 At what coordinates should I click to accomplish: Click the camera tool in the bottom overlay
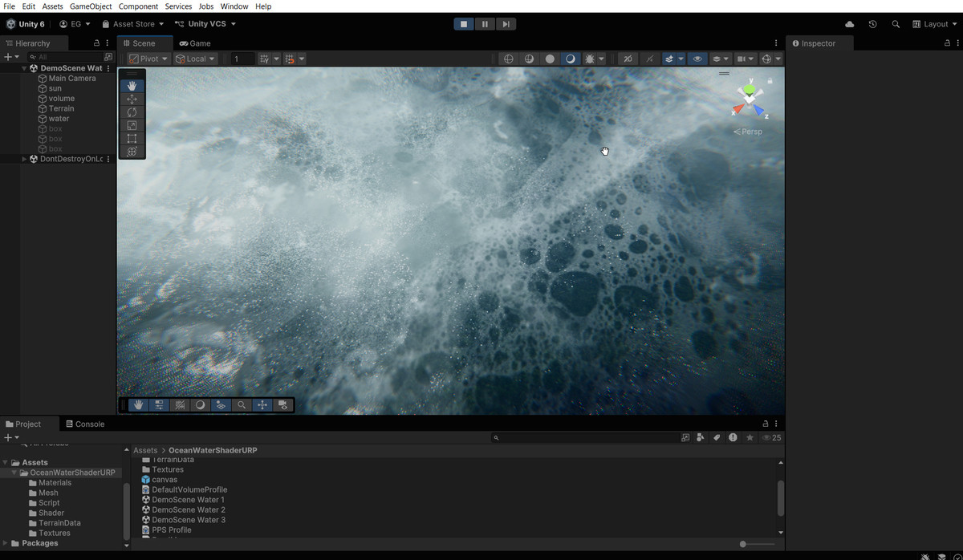pos(282,405)
